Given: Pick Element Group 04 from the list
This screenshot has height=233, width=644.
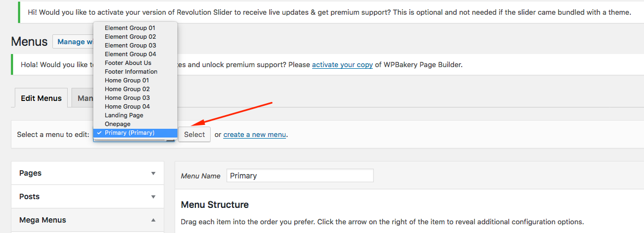Looking at the screenshot, I should [x=135, y=54].
